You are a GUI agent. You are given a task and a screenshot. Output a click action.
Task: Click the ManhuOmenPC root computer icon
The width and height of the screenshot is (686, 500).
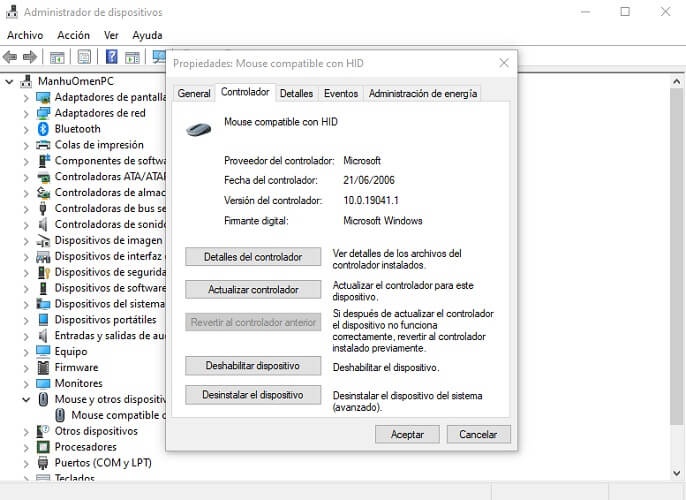coord(26,81)
